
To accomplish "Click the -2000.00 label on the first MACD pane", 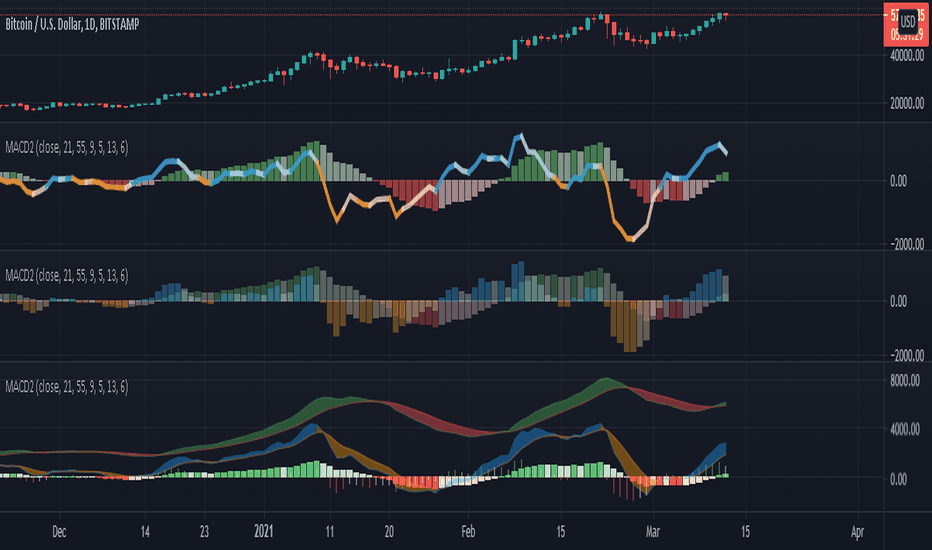I will [906, 244].
